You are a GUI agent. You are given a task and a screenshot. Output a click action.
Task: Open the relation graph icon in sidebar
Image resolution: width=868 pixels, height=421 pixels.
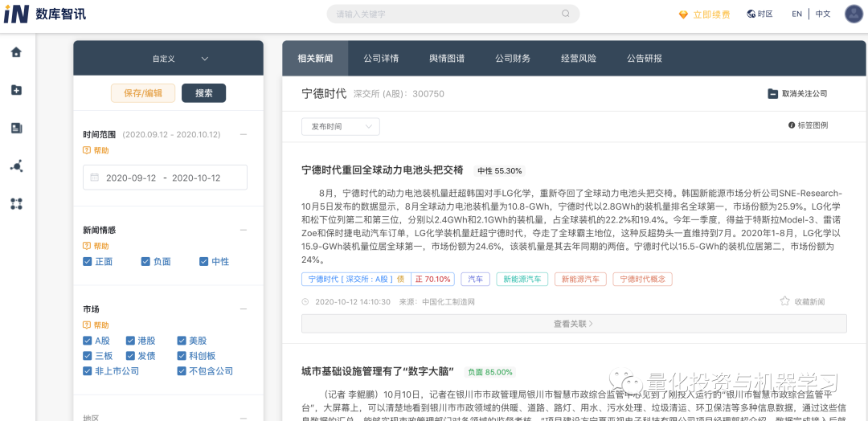point(16,166)
